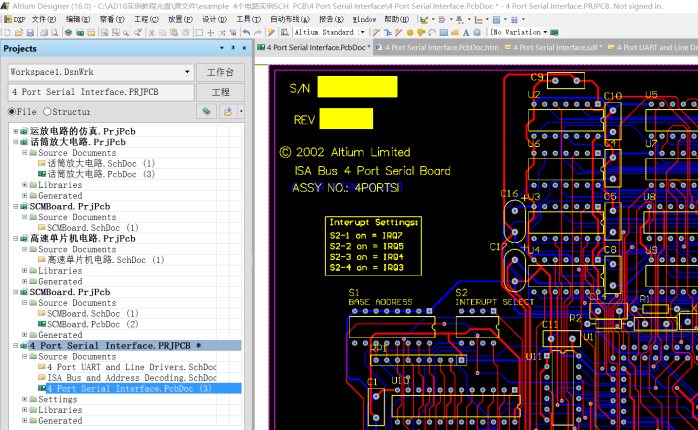Open the 文件(F) menu
This screenshot has width=698, height=430.
click(x=44, y=20)
